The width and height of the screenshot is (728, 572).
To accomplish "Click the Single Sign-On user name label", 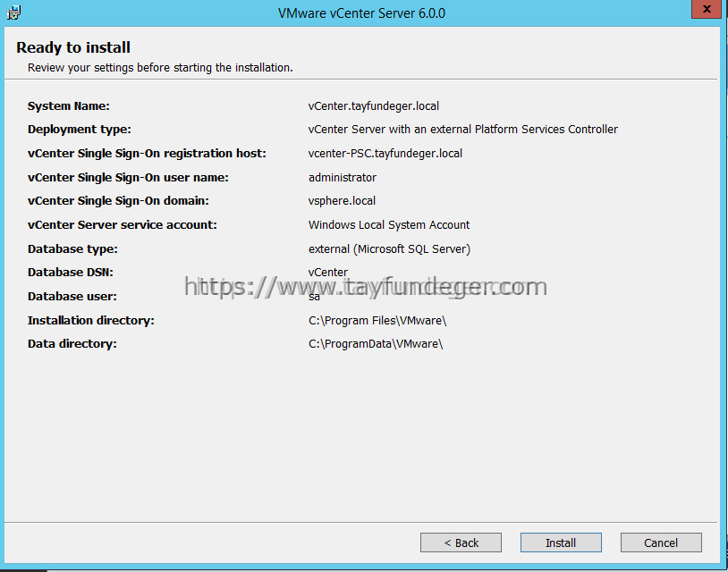I will tap(128, 178).
